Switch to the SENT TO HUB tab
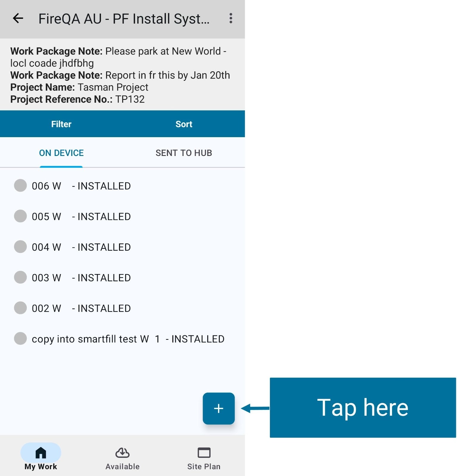Screen dimensions: 457x476 pyautogui.click(x=184, y=153)
